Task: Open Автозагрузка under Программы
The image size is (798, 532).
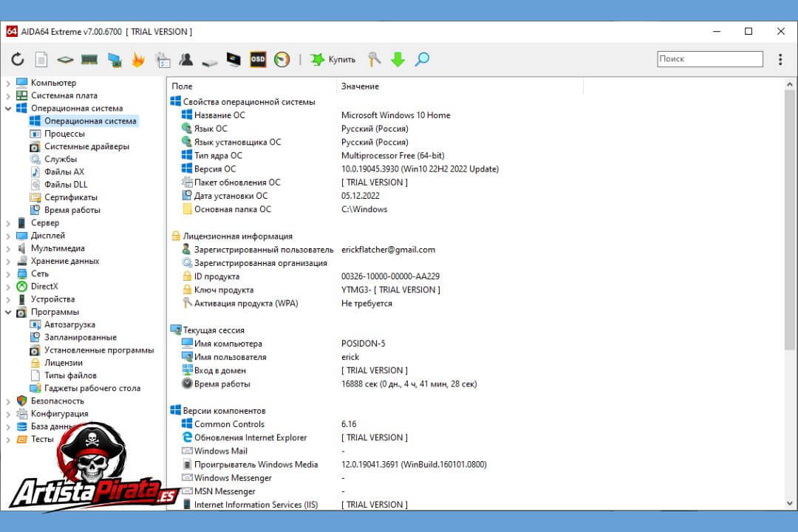Action: (x=69, y=325)
